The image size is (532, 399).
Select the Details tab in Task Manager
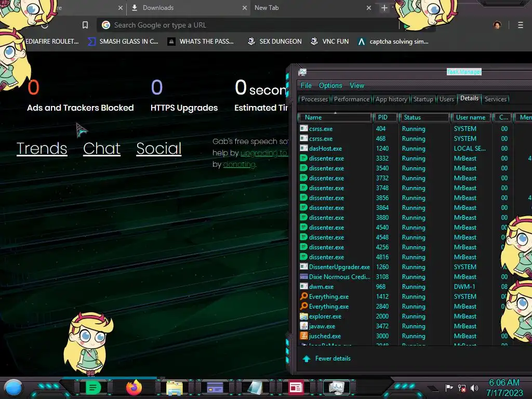point(469,98)
